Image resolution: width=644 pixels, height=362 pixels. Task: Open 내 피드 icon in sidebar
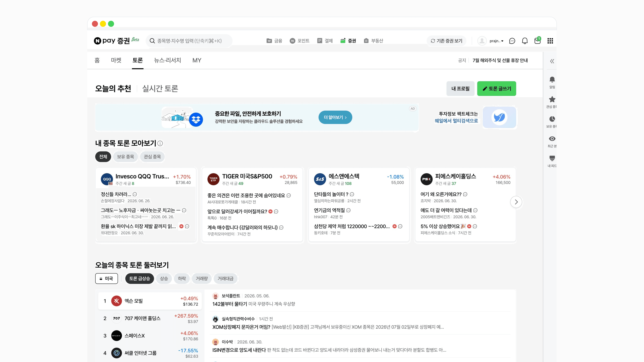coord(552,161)
